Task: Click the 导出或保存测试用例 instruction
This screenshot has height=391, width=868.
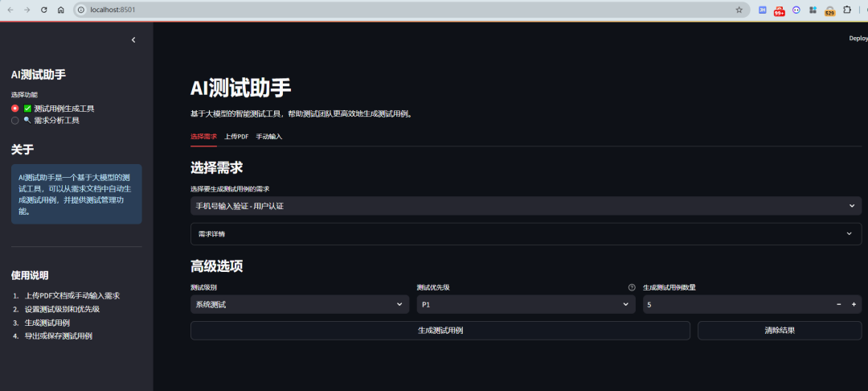Action: pos(58,335)
